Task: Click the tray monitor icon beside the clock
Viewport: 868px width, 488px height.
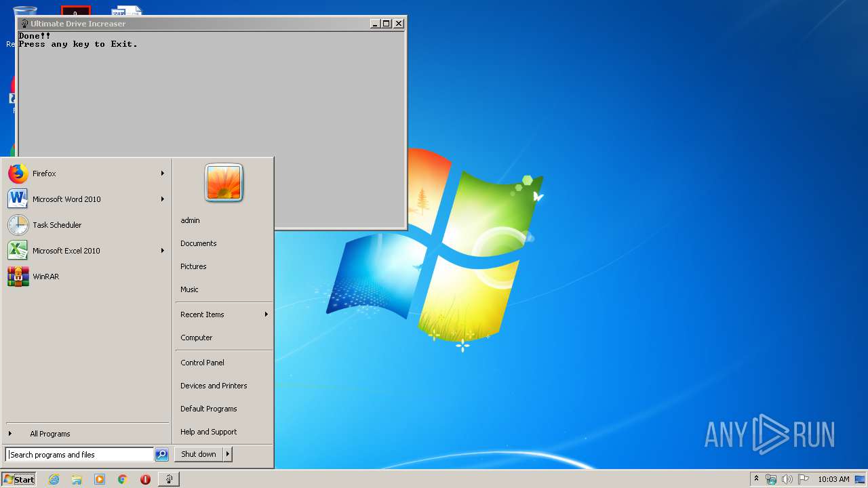Action: pyautogui.click(x=860, y=479)
